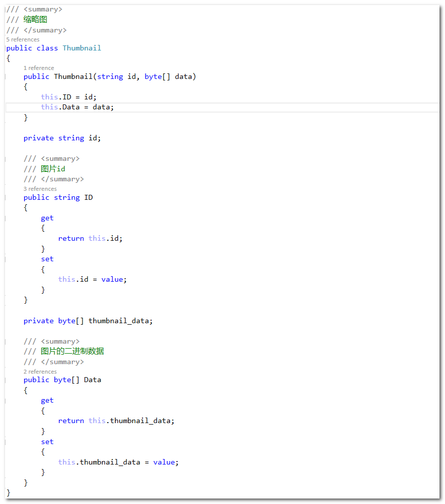Place cursor on the 'this.Data = data;' line

(x=77, y=107)
